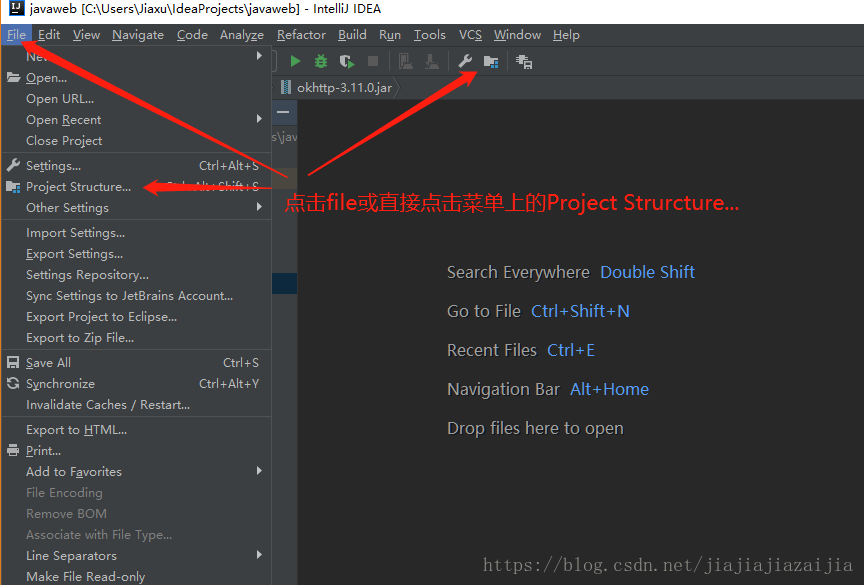The height and width of the screenshot is (585, 864).
Task: Open the Analyze menu
Action: pyautogui.click(x=242, y=35)
